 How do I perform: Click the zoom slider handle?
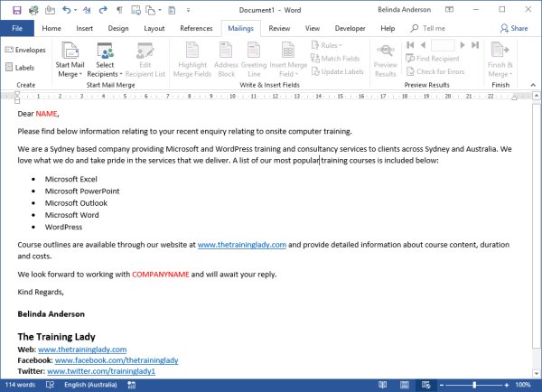tap(474, 385)
